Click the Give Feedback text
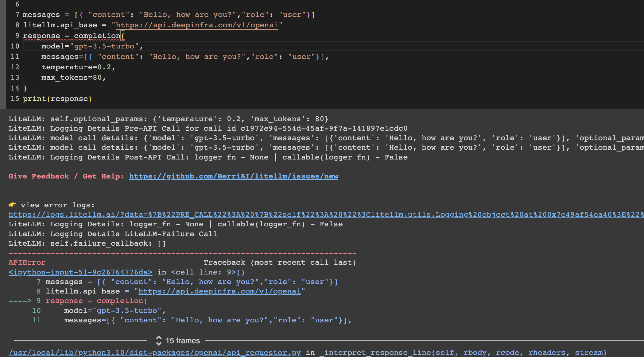This screenshot has width=644, height=357. [38, 176]
